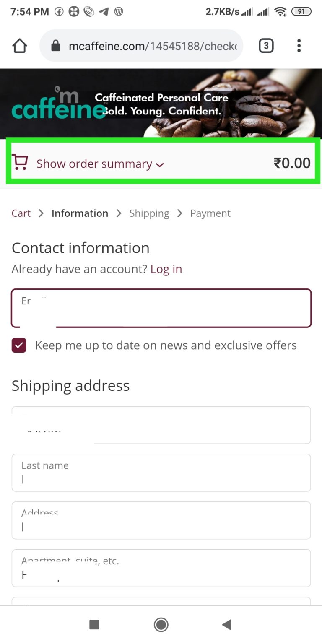Focus the Email input field
Screen dimensions: 322x644
tap(161, 308)
